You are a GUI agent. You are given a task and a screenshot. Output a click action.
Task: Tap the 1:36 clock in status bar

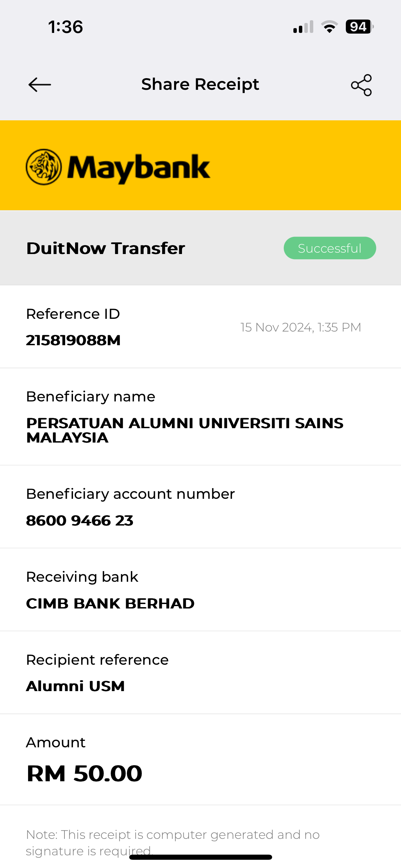(65, 27)
